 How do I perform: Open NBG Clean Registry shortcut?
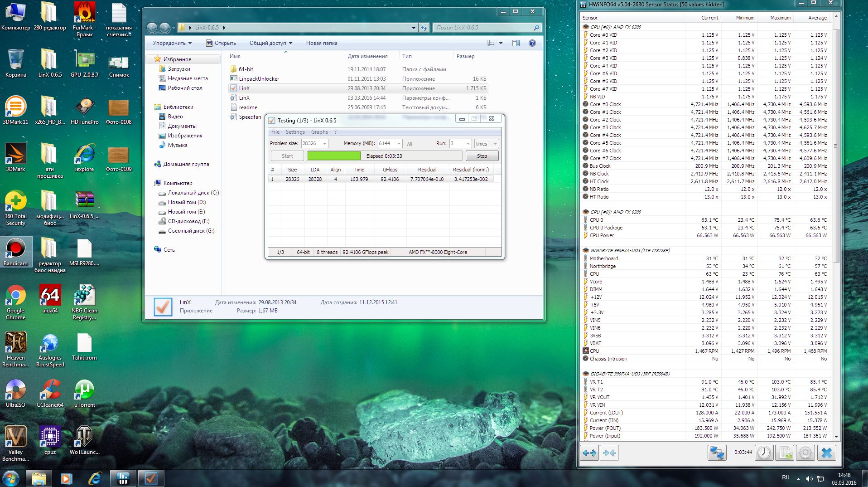[84, 302]
